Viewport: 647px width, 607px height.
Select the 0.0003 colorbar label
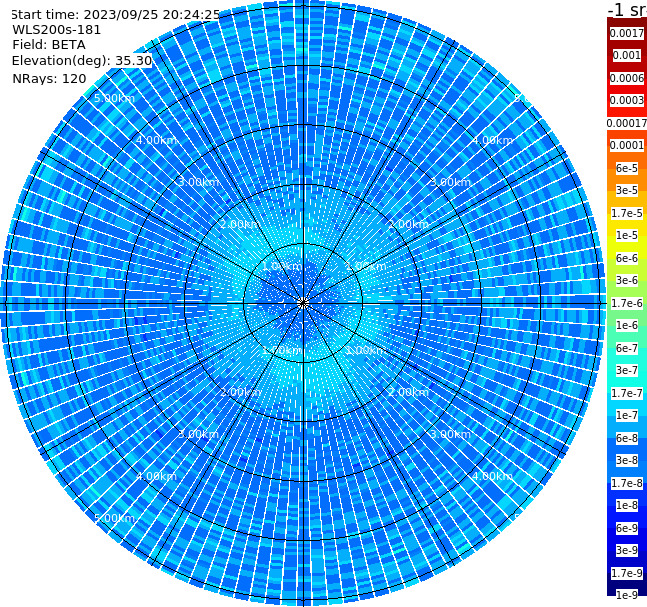click(x=627, y=100)
